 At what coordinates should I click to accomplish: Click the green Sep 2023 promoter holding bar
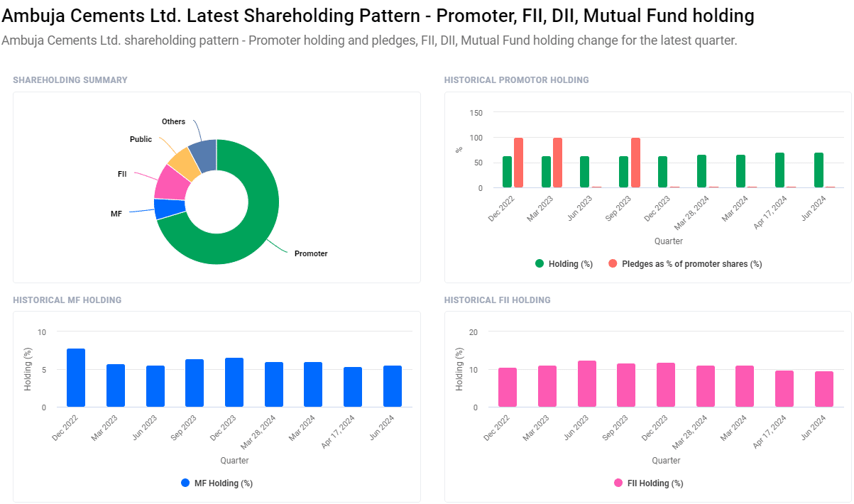point(624,172)
